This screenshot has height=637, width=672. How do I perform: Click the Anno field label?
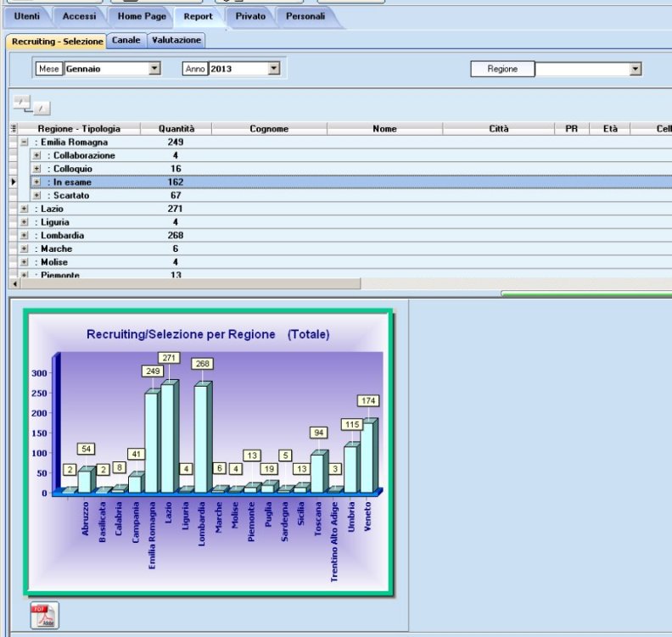195,69
